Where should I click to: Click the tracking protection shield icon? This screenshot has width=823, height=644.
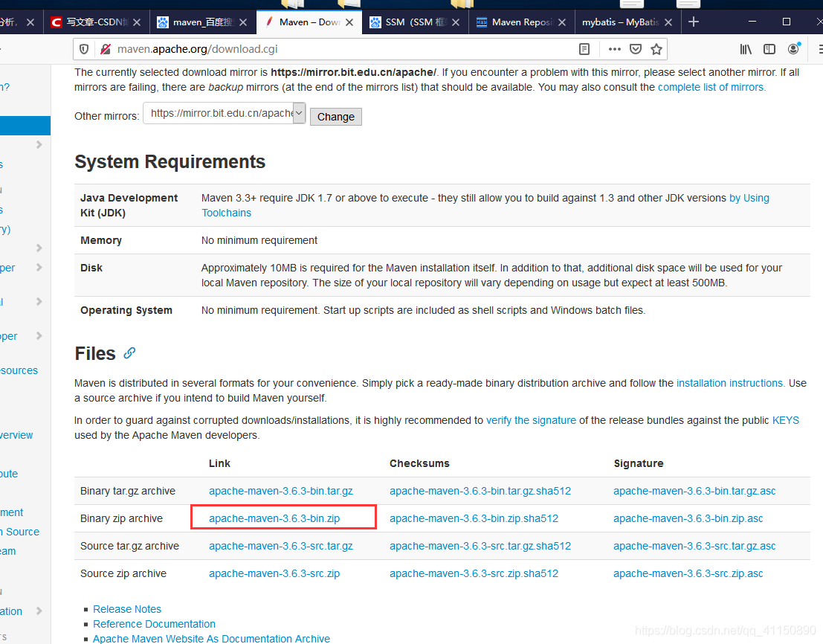coord(84,49)
